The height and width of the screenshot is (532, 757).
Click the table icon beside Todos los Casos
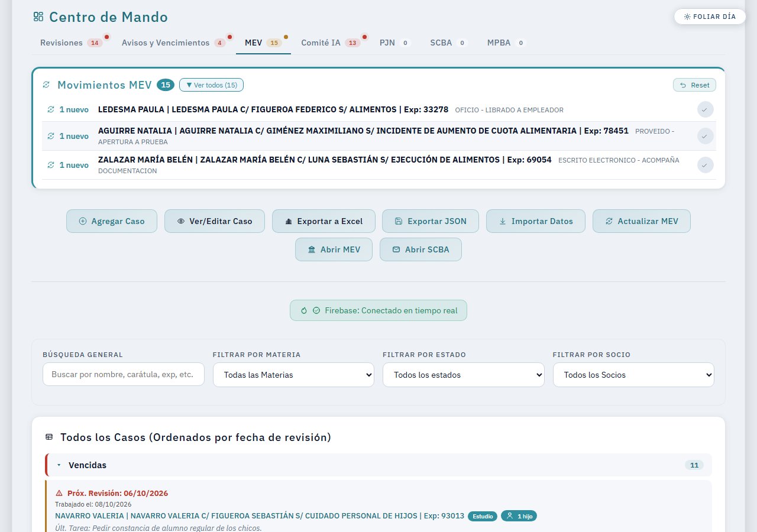pos(49,437)
